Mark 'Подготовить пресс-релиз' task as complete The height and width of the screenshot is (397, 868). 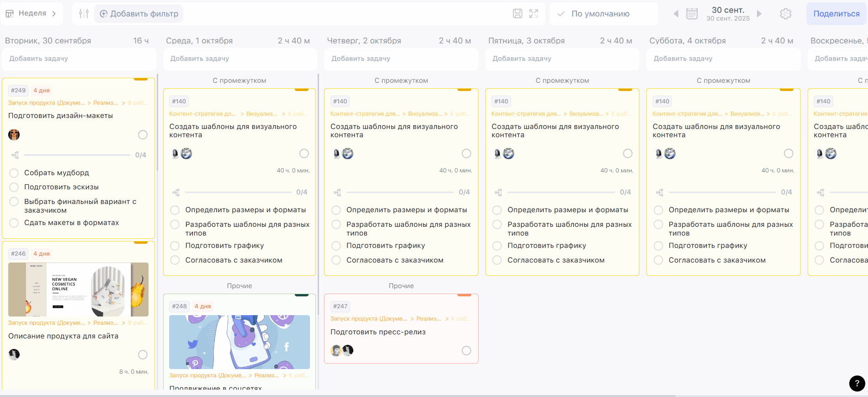tap(466, 351)
